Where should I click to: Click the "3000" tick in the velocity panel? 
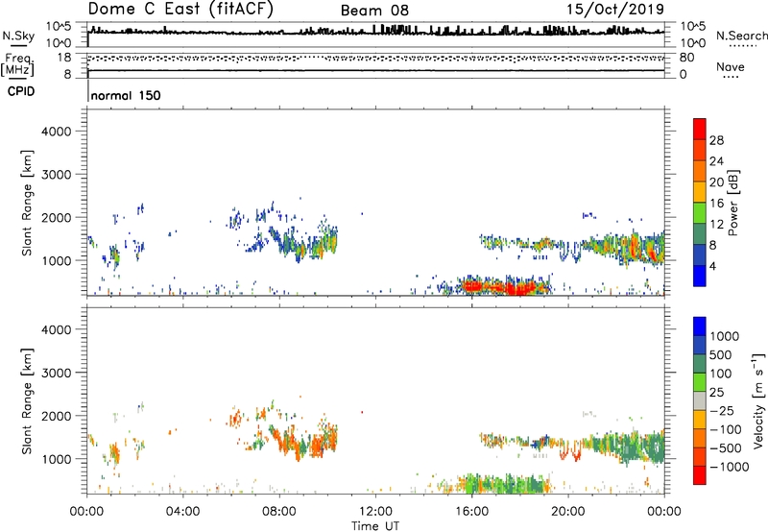(x=57, y=373)
